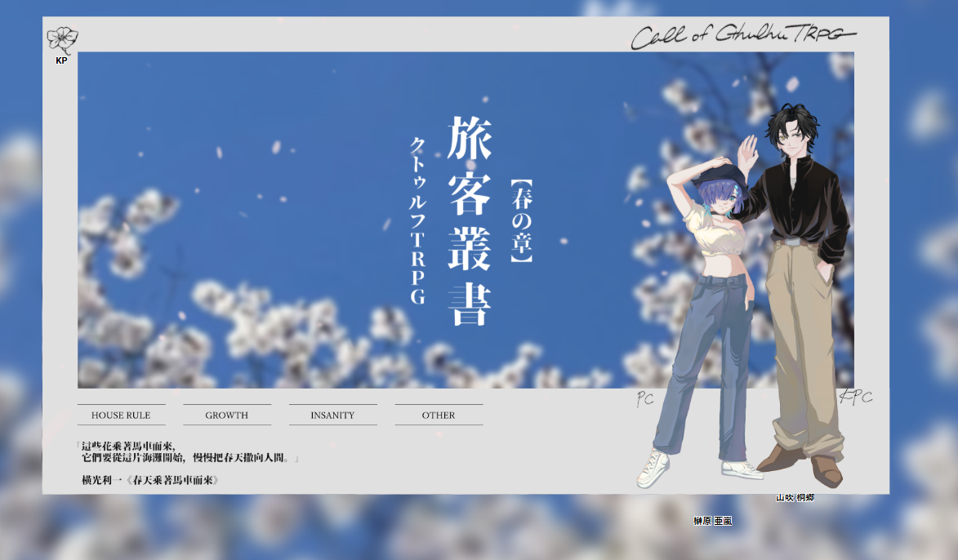
Task: Open the INSANITY section
Action: [x=332, y=415]
